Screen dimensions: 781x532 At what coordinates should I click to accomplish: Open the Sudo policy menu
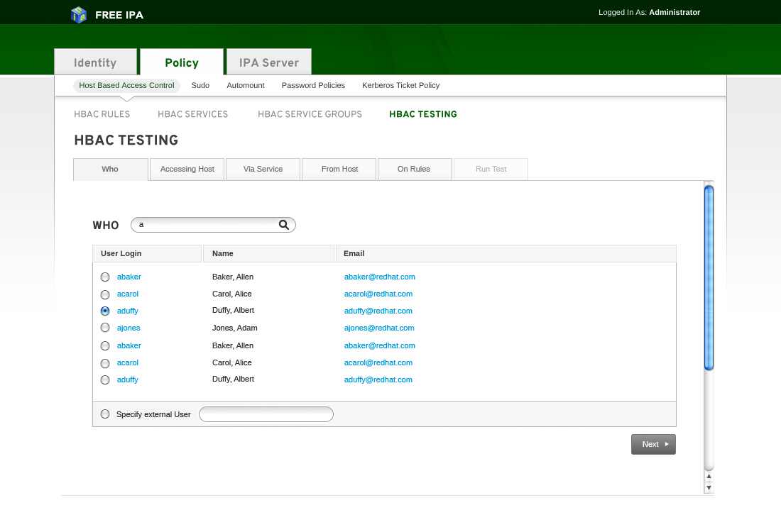click(x=200, y=86)
